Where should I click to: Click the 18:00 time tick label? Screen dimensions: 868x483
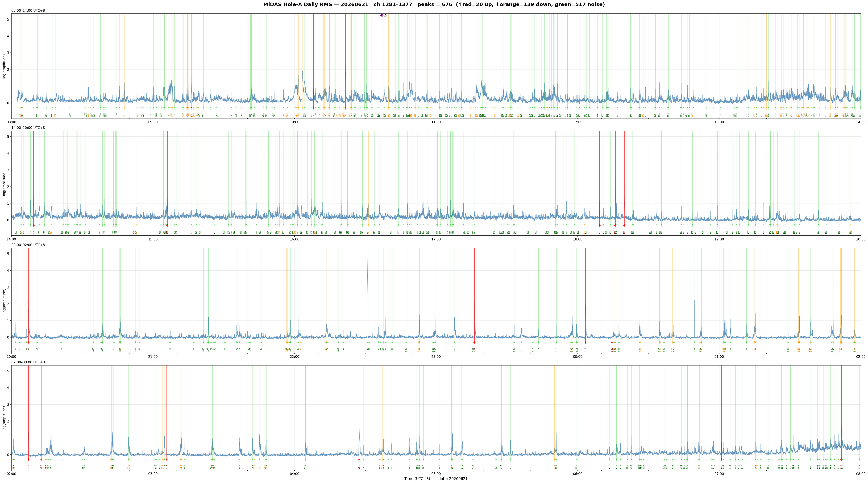[577, 239]
